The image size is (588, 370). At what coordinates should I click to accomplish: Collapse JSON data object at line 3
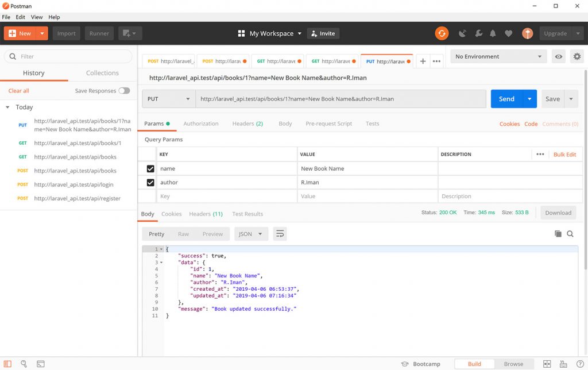pos(161,263)
